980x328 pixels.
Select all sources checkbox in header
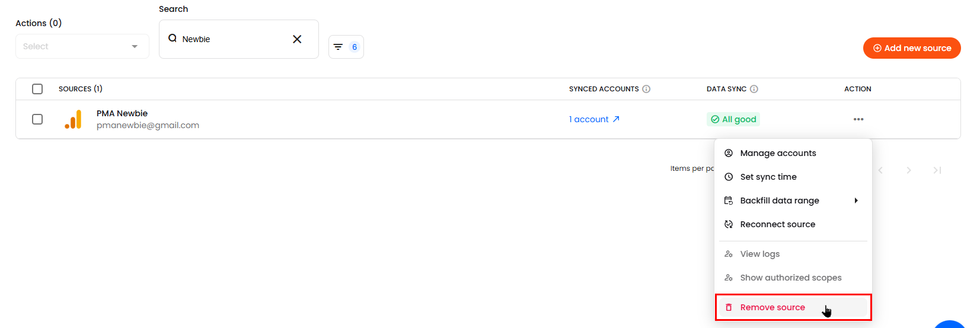[x=37, y=89]
